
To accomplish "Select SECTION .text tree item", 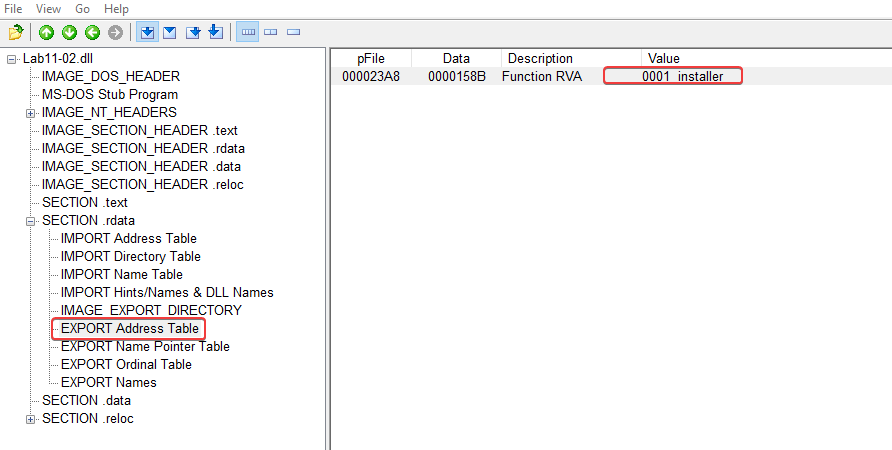I will click(x=85, y=203).
